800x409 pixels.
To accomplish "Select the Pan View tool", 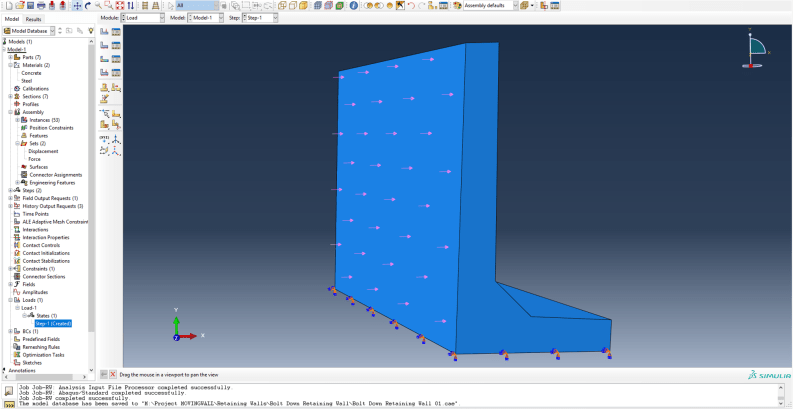I will coord(77,6).
